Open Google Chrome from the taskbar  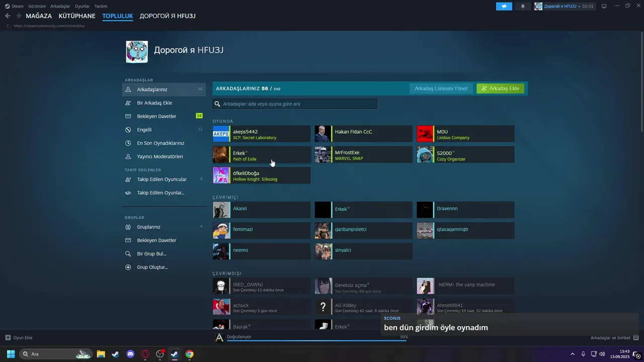(x=189, y=354)
